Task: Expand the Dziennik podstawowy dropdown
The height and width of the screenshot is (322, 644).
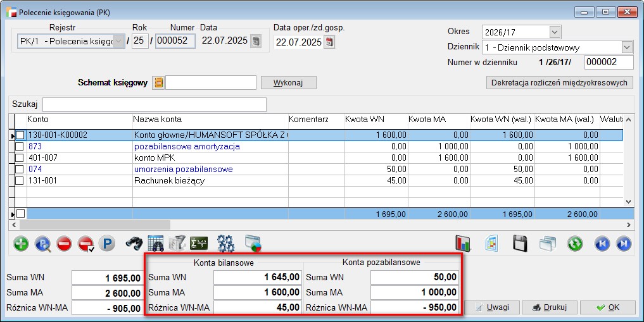Action: tap(627, 47)
